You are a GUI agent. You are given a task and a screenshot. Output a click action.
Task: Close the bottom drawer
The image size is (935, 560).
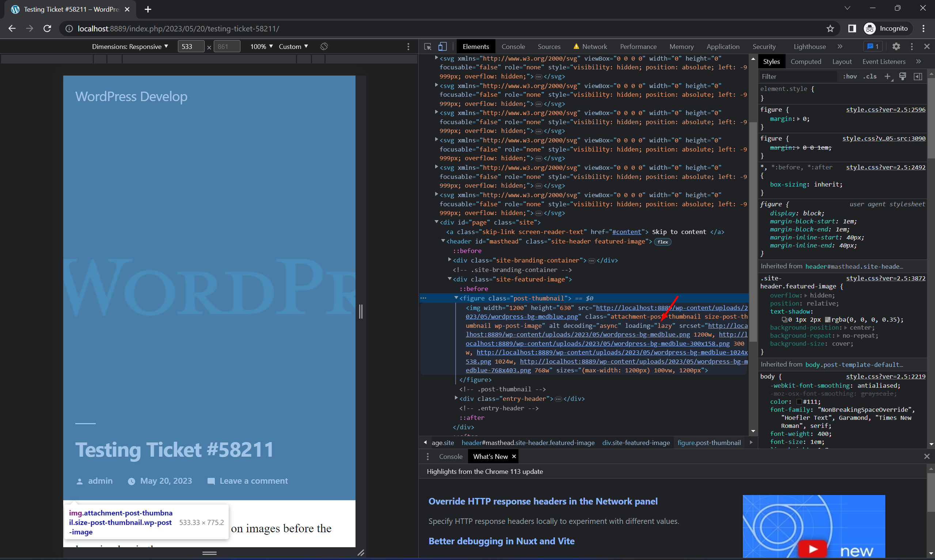click(x=927, y=457)
